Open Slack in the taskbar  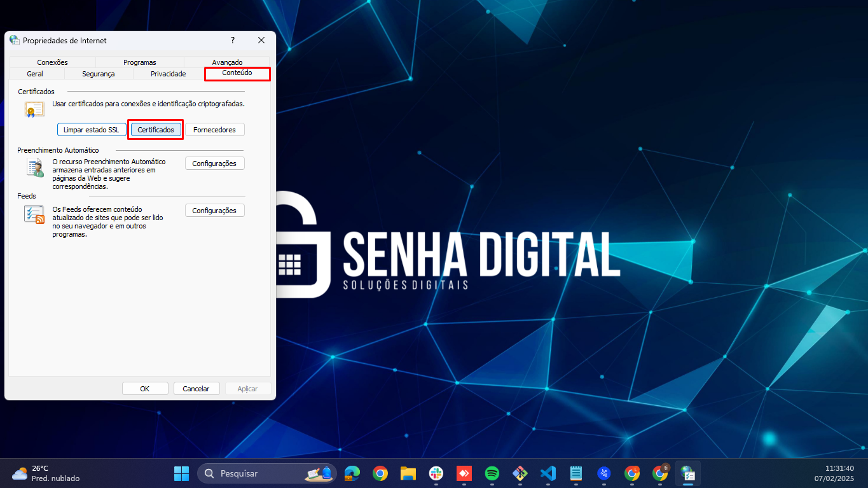pyautogui.click(x=436, y=473)
